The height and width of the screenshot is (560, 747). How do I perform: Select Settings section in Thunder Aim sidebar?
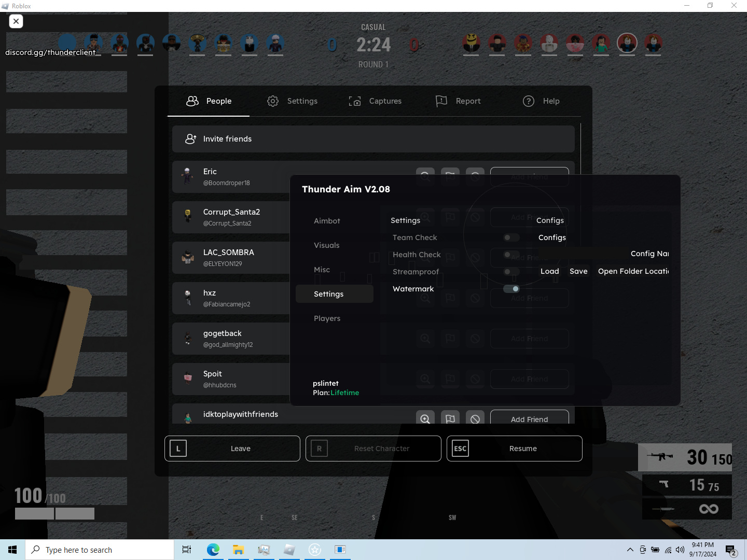pos(335,294)
